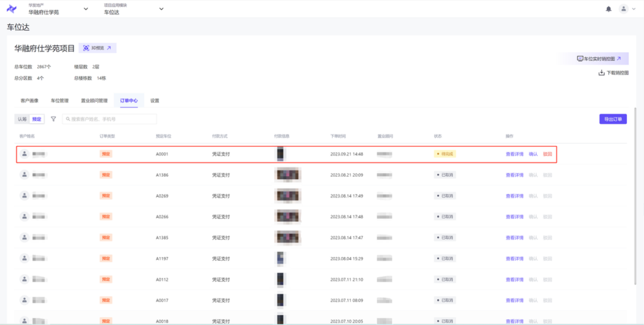Viewport: 644px width, 325px height.
Task: Click the 导出订单 export button
Action: [613, 119]
